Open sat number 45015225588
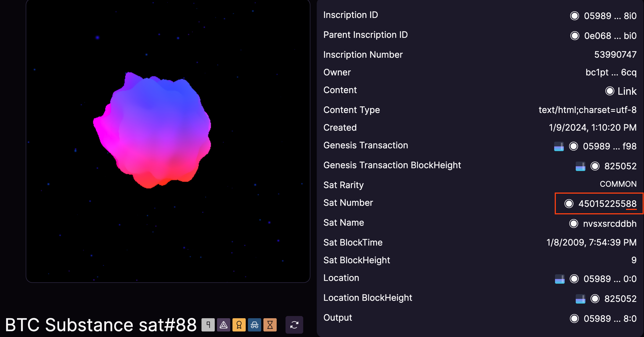Viewport: 644px width, 337px height. 607,204
